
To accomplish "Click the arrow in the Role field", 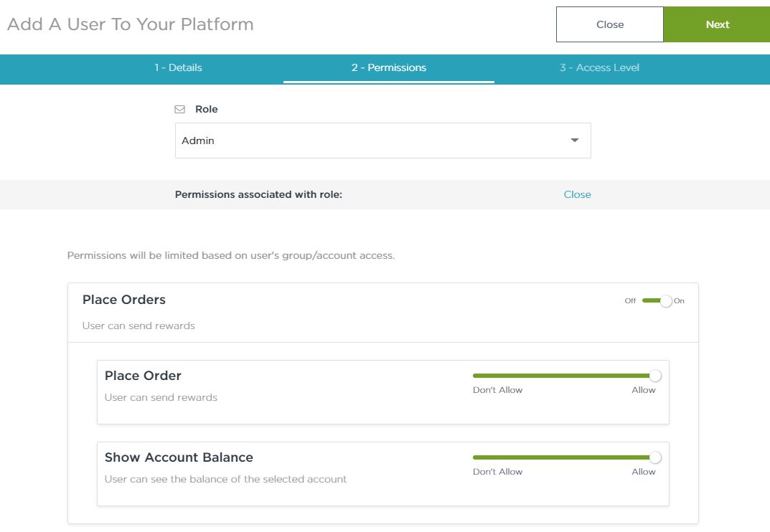I will click(574, 141).
